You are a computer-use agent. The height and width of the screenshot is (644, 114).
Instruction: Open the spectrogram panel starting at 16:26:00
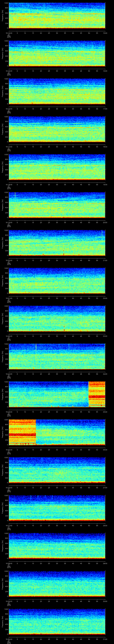point(57,471)
